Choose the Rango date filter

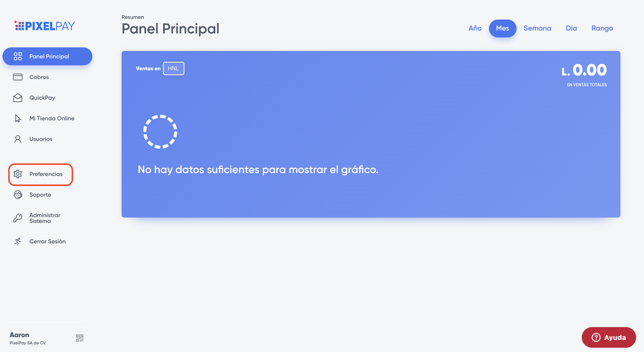tap(602, 28)
